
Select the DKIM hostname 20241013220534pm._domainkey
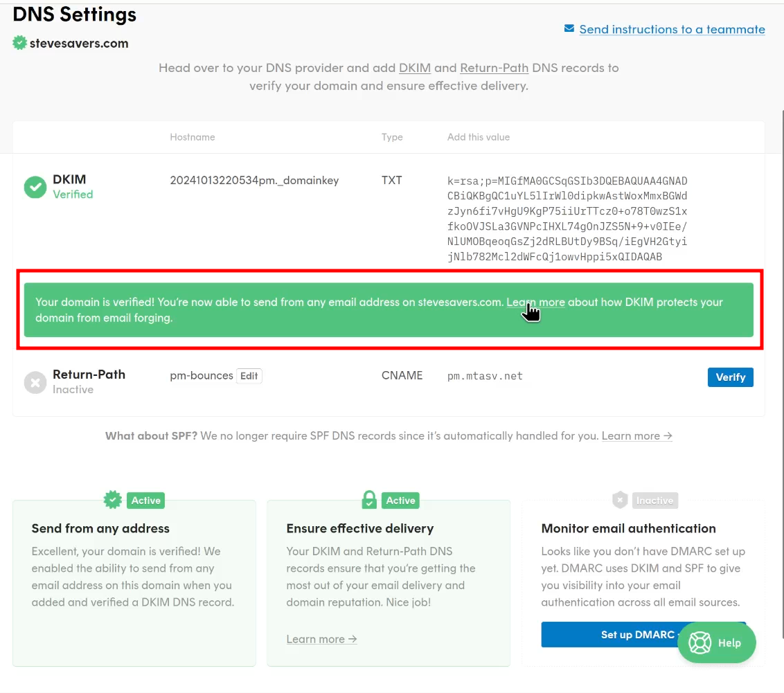(254, 181)
